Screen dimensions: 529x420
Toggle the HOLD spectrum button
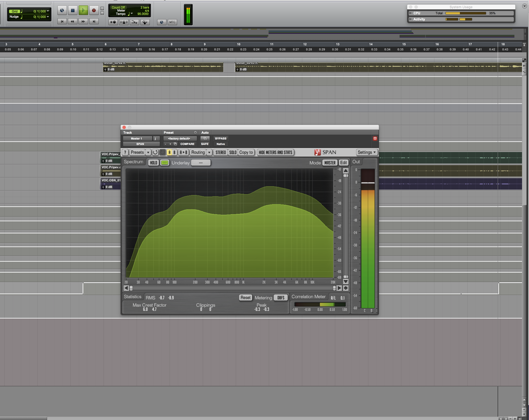coord(153,163)
